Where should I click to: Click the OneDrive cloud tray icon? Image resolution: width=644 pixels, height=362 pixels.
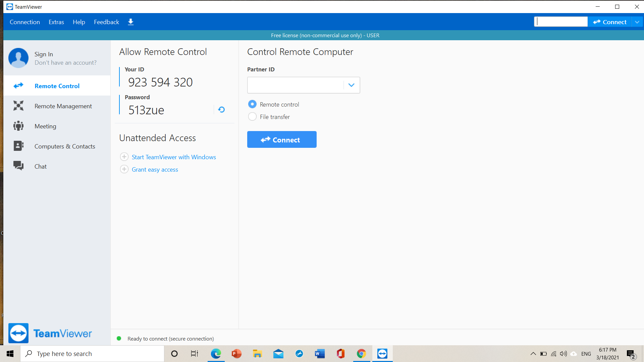click(x=574, y=354)
